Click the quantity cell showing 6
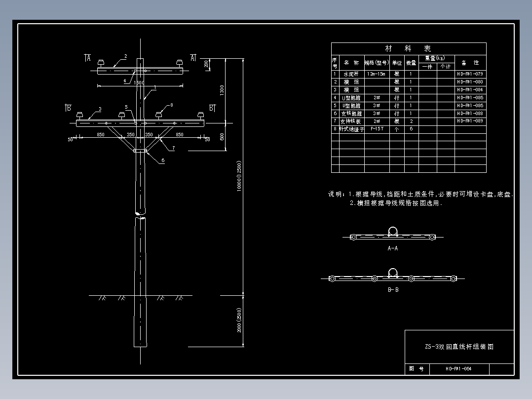Image resolution: width=532 pixels, height=399 pixels. [x=410, y=128]
